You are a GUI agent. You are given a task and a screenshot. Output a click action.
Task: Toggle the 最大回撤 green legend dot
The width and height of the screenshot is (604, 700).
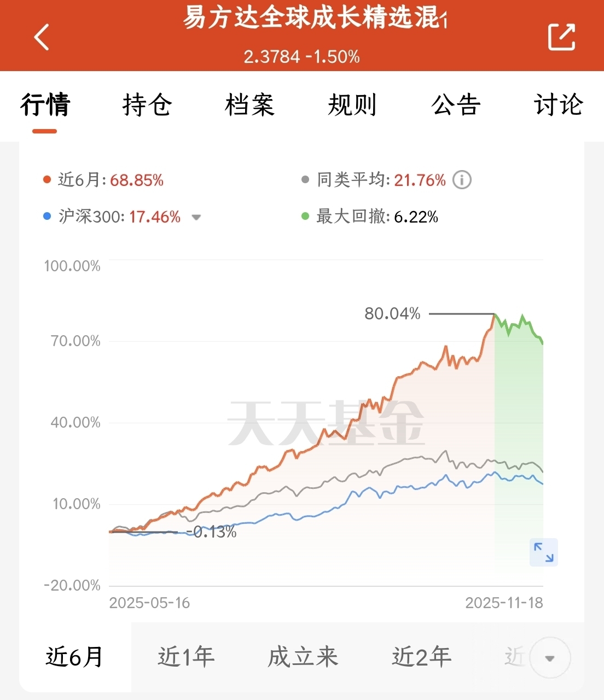click(305, 217)
